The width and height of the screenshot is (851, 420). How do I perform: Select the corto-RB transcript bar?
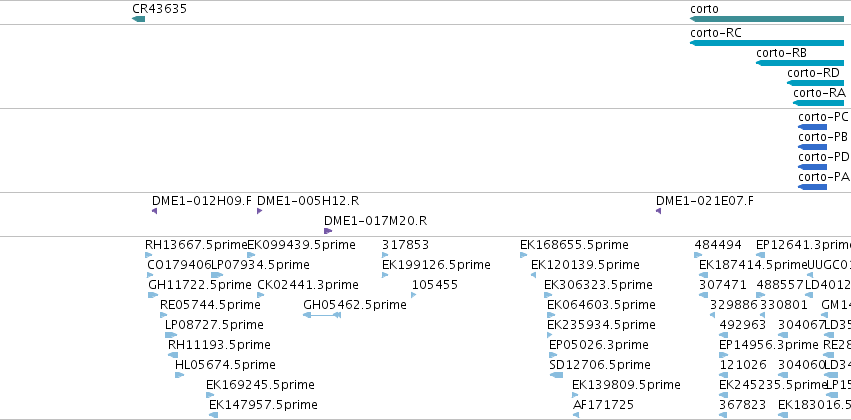[800, 63]
